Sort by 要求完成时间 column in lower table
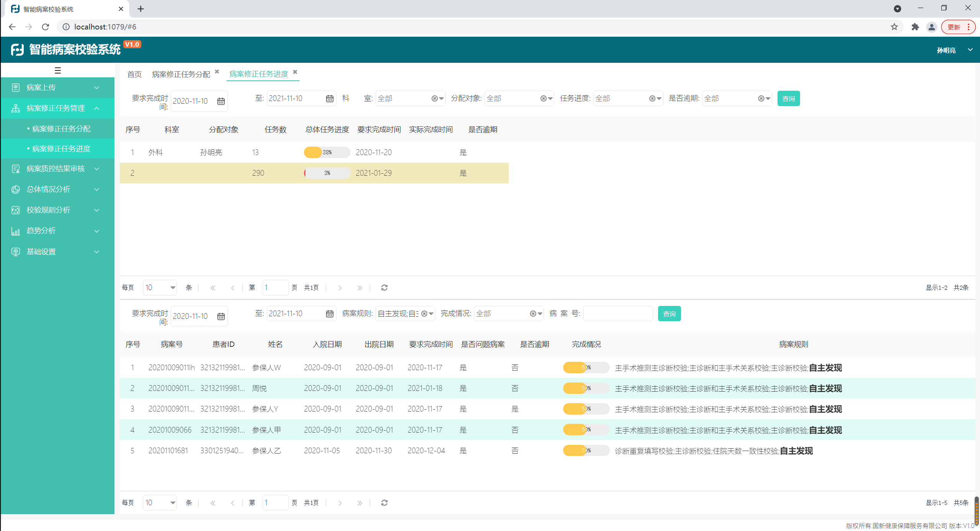 [x=431, y=345]
